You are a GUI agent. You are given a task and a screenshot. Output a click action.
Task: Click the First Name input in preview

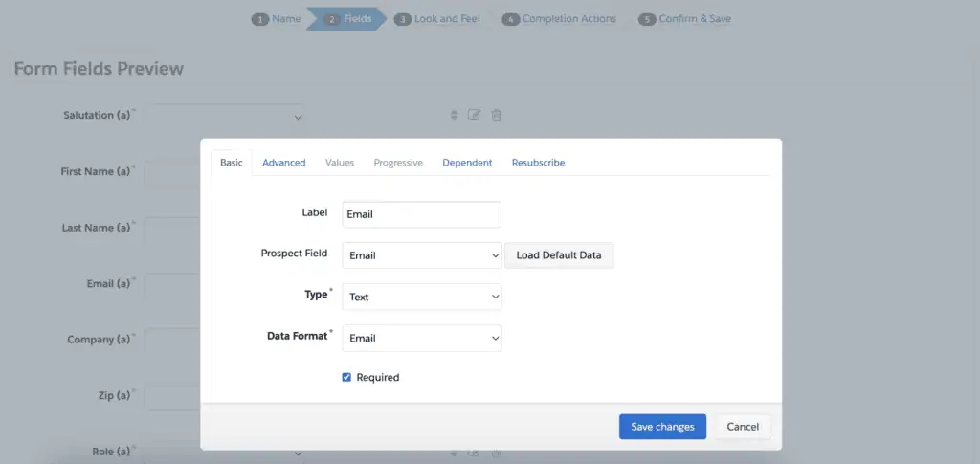172,173
